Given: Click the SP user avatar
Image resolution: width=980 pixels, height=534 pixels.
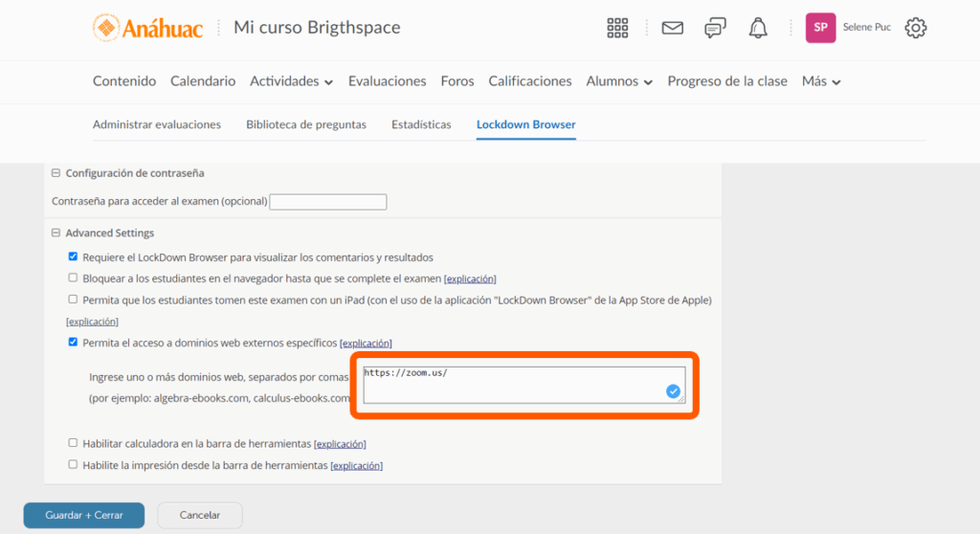Looking at the screenshot, I should [820, 28].
